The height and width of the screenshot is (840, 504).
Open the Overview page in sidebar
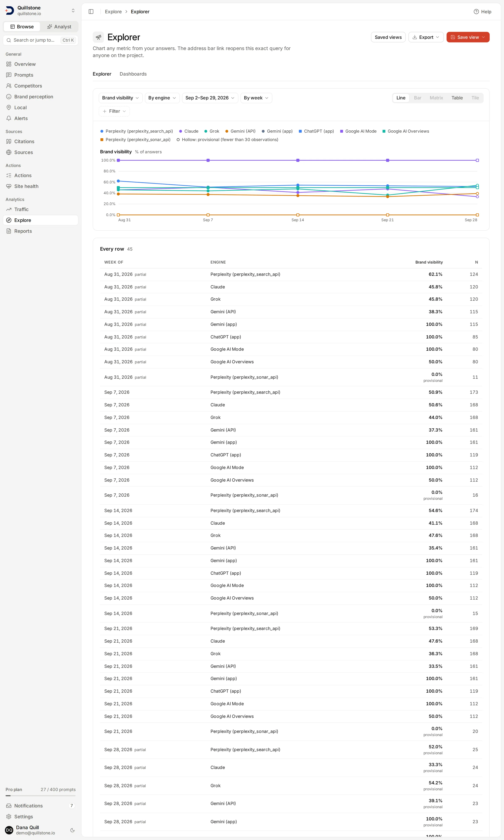click(x=40, y=64)
